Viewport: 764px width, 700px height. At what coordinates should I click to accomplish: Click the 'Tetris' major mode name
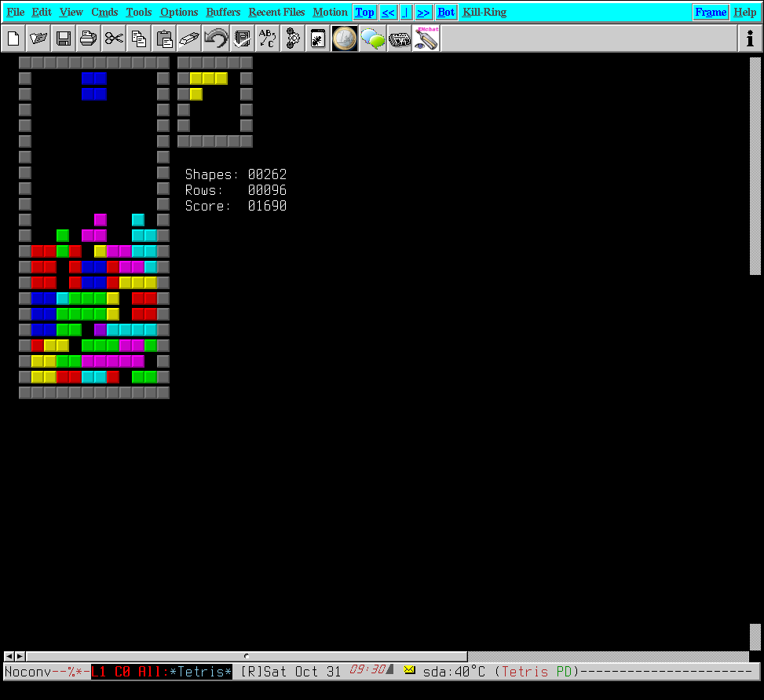[525, 672]
